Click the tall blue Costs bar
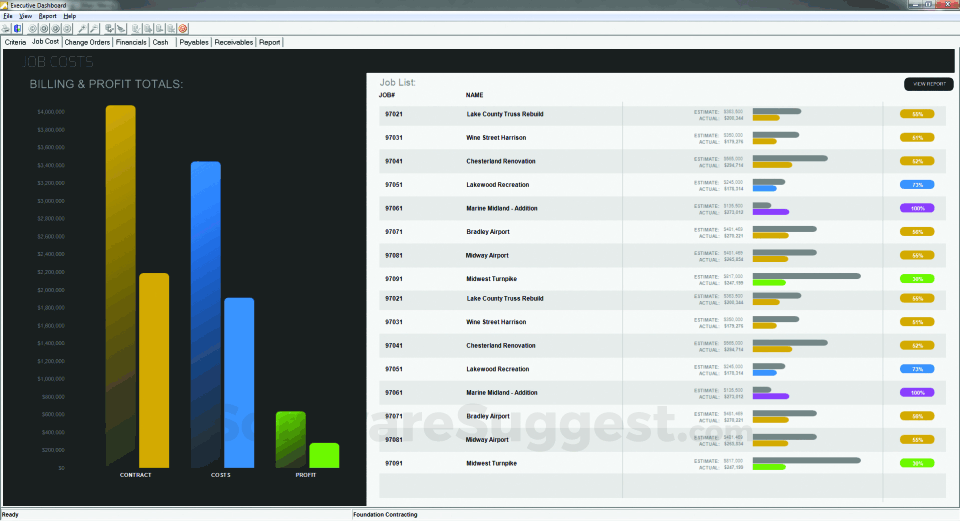 [206, 315]
